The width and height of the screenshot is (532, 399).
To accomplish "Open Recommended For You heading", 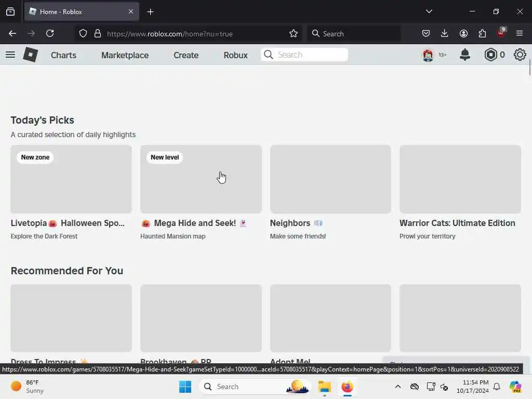I will click(67, 271).
